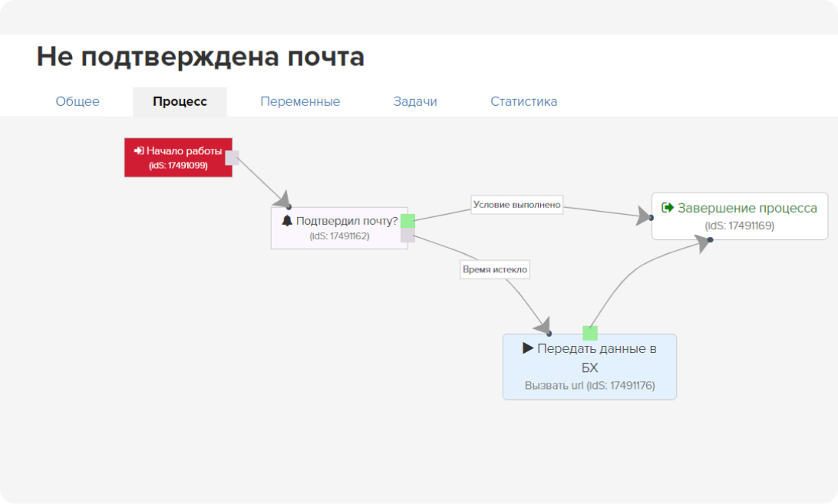Click the process title Не подтверждена почта
The height and width of the screenshot is (504, 838).
click(x=201, y=57)
